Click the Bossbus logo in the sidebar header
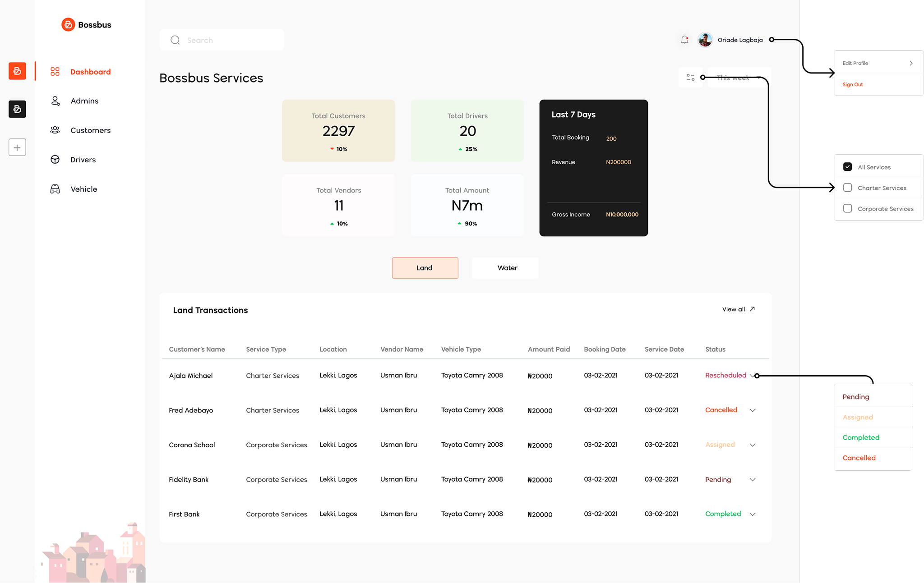 [x=86, y=24]
